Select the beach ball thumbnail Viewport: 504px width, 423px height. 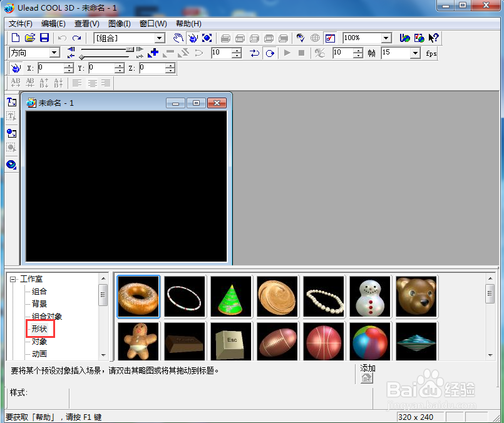[370, 341]
